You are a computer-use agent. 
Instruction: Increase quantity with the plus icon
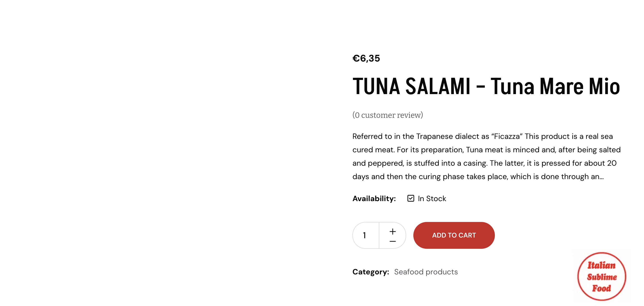click(x=392, y=231)
